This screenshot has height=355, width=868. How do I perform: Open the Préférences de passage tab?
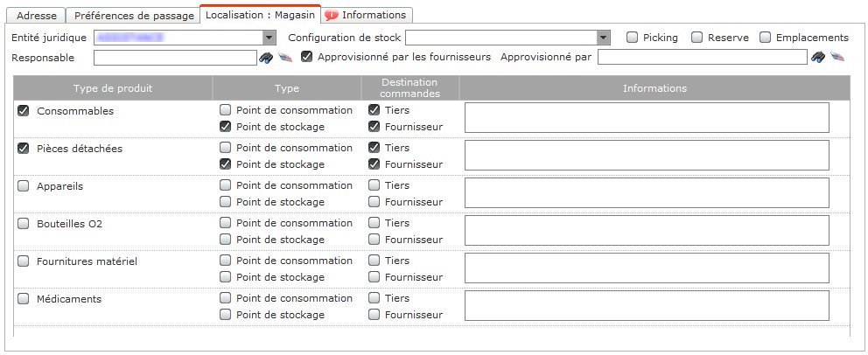(134, 16)
